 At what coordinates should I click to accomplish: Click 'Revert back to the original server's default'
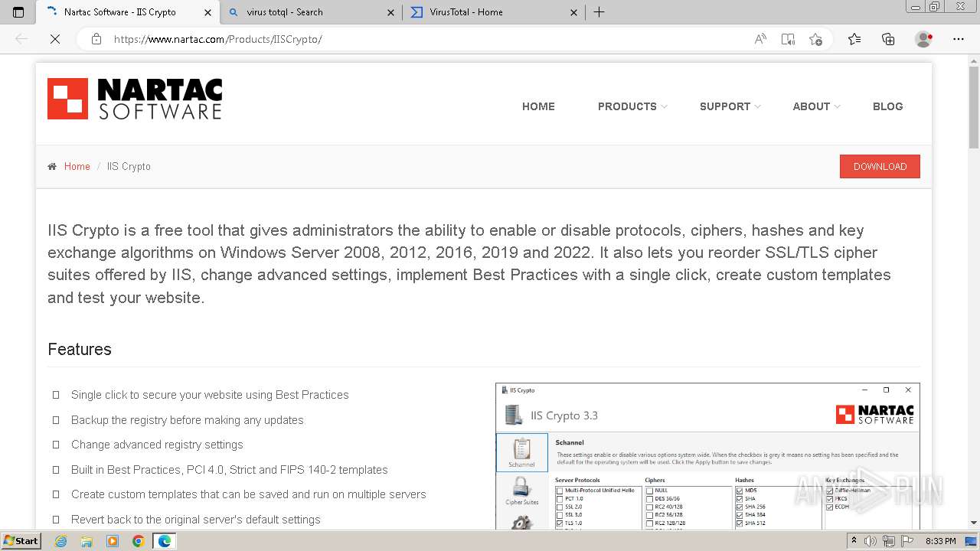tap(196, 520)
